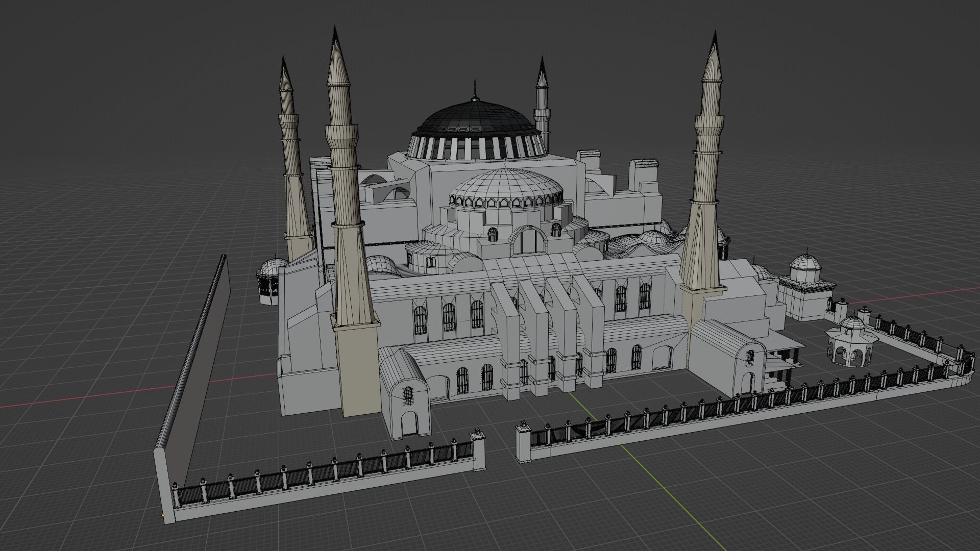
Task: Click the octagonal fountain kiosk near right fence
Action: (851, 341)
